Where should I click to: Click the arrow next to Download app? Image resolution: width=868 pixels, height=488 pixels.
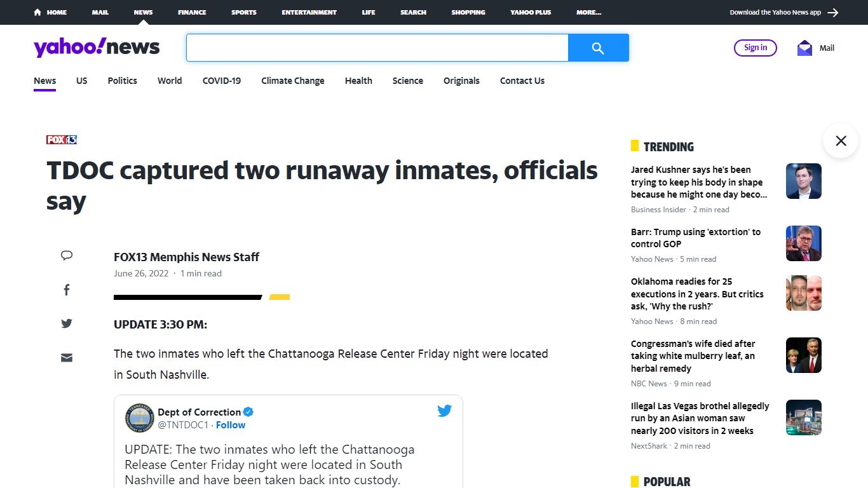tap(833, 12)
